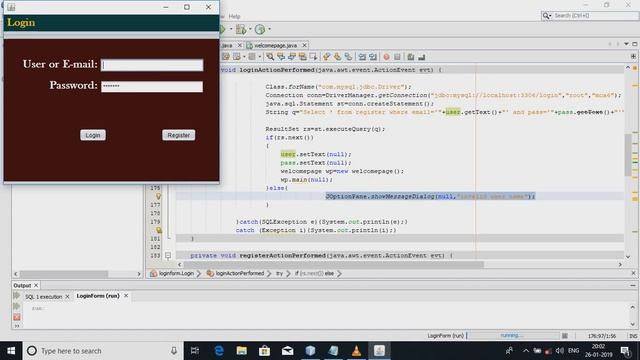Image resolution: width=640 pixels, height=360 pixels.
Task: Open the Help menu
Action: pos(234,16)
